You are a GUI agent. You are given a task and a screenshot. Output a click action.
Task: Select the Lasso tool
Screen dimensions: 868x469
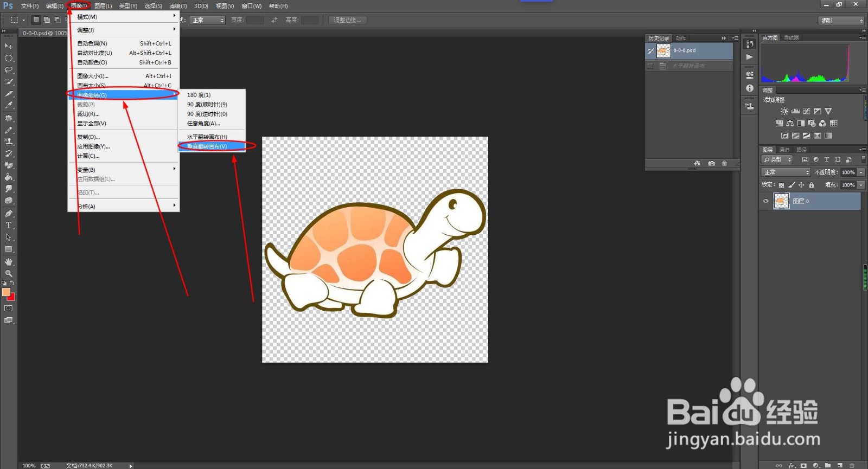(9, 70)
